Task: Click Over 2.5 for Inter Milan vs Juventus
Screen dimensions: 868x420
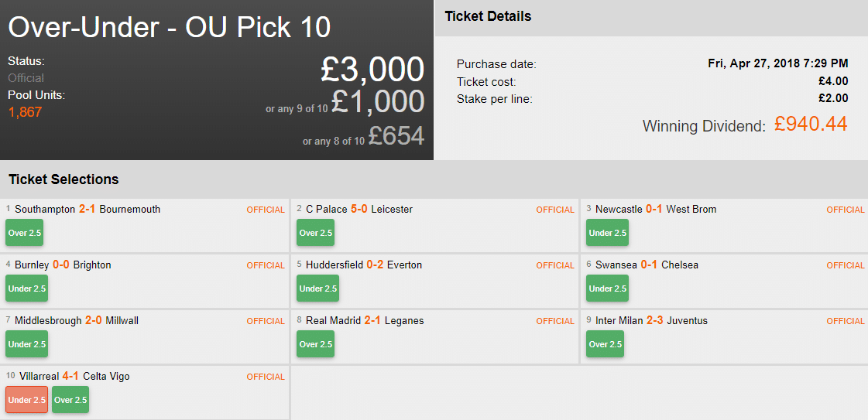Action: coord(605,344)
